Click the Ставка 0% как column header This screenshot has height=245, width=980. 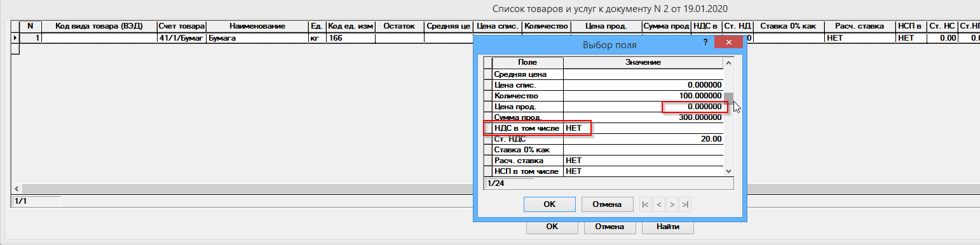point(789,26)
